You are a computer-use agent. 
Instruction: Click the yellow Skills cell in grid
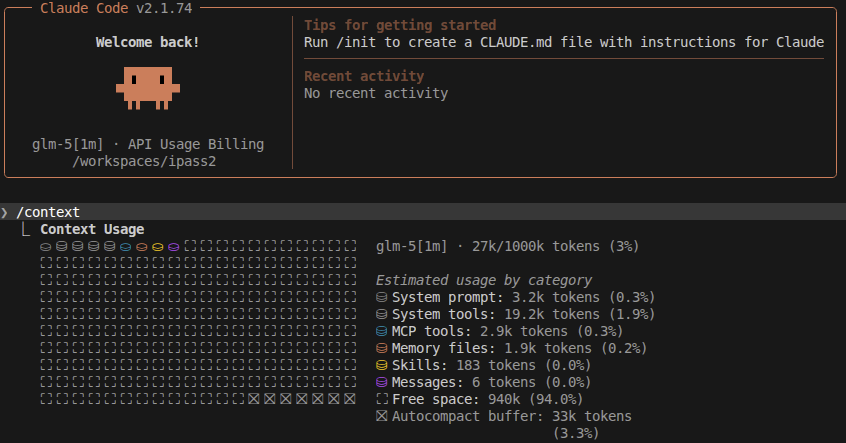[158, 247]
